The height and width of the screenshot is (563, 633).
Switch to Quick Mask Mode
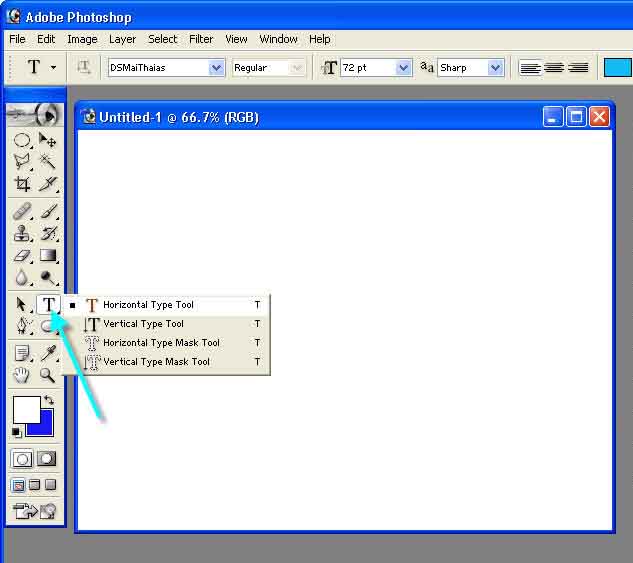click(47, 459)
